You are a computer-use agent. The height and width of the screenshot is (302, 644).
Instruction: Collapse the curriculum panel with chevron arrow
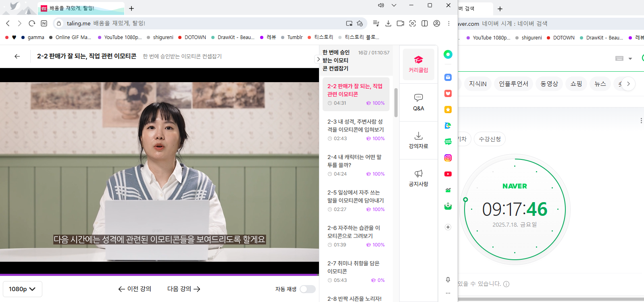point(318,59)
